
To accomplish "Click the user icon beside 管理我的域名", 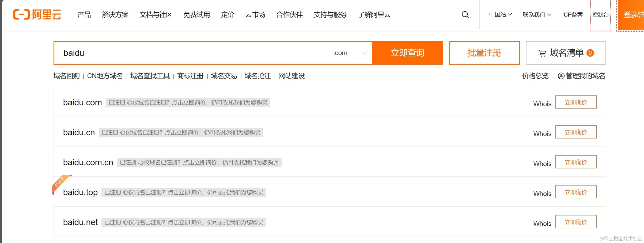I will tap(561, 76).
